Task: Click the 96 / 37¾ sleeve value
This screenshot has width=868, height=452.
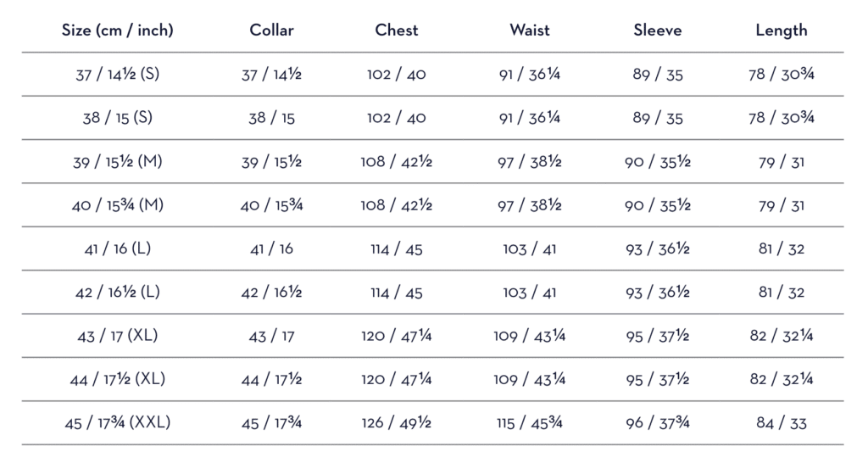Action: 658,423
